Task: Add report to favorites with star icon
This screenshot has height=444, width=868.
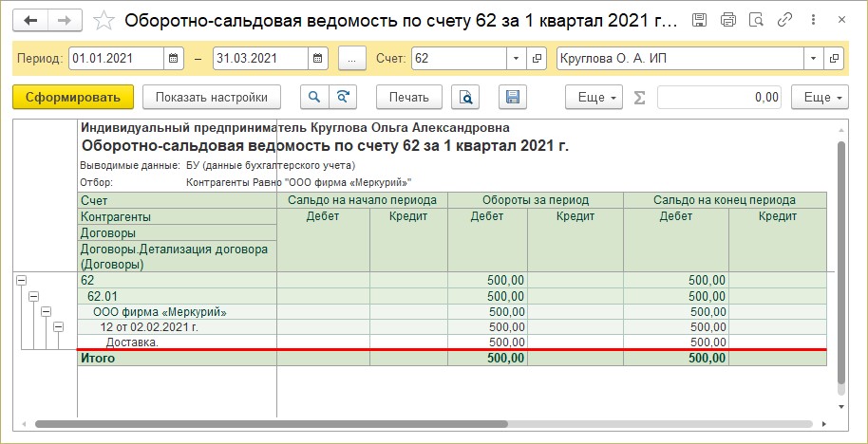Action: click(106, 20)
